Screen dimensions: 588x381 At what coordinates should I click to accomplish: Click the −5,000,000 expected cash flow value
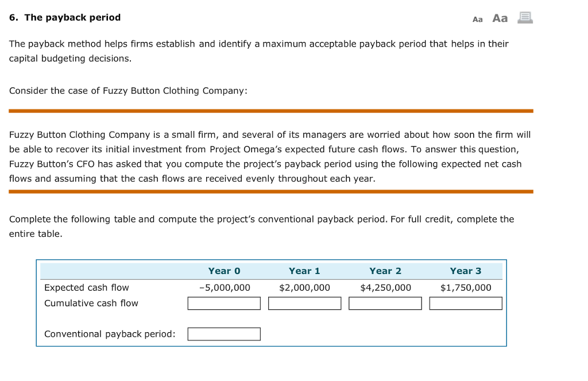224,287
